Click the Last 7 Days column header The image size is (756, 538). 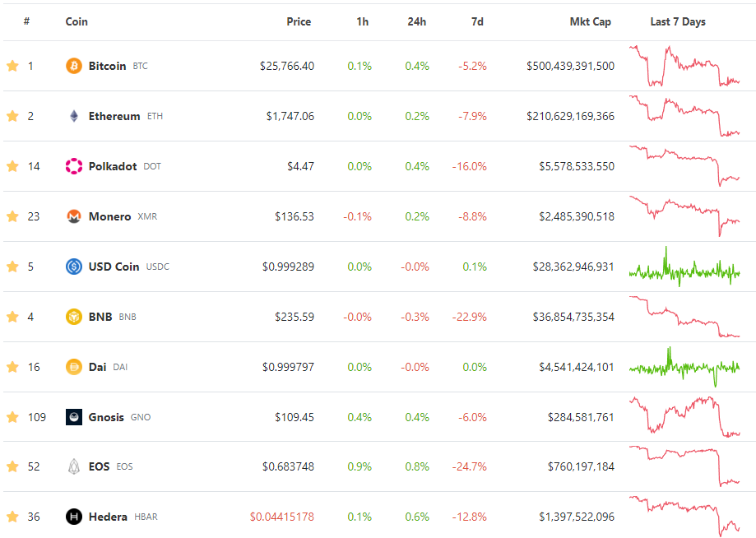tap(678, 21)
